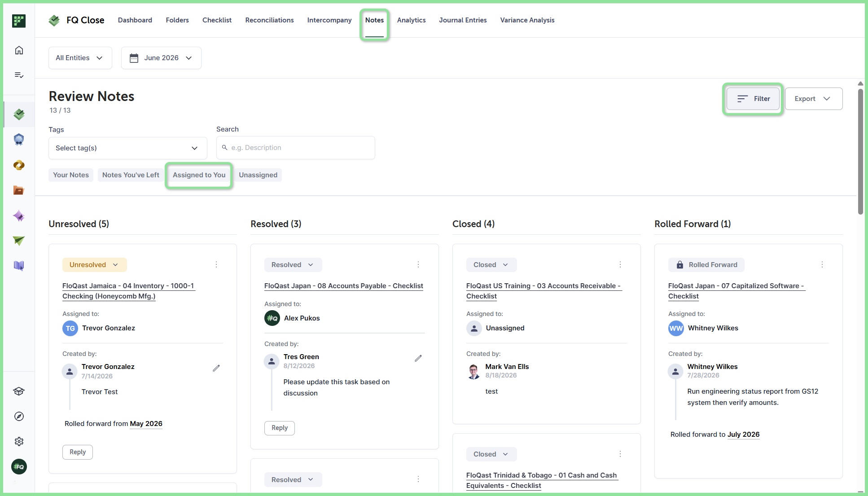The width and height of the screenshot is (868, 496).
Task: Click the Whitney Wilkes WW avatar
Action: point(676,329)
